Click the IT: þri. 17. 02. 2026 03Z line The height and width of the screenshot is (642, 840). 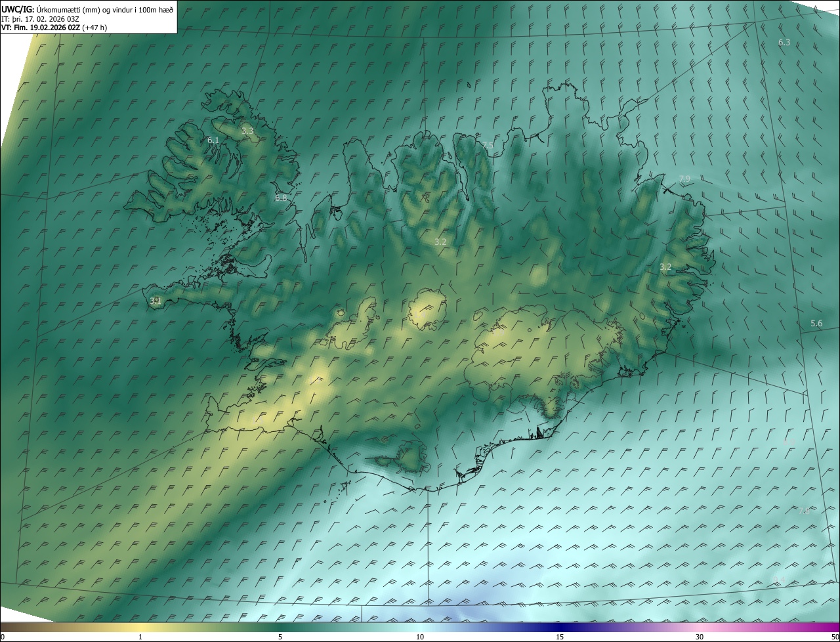(x=39, y=18)
